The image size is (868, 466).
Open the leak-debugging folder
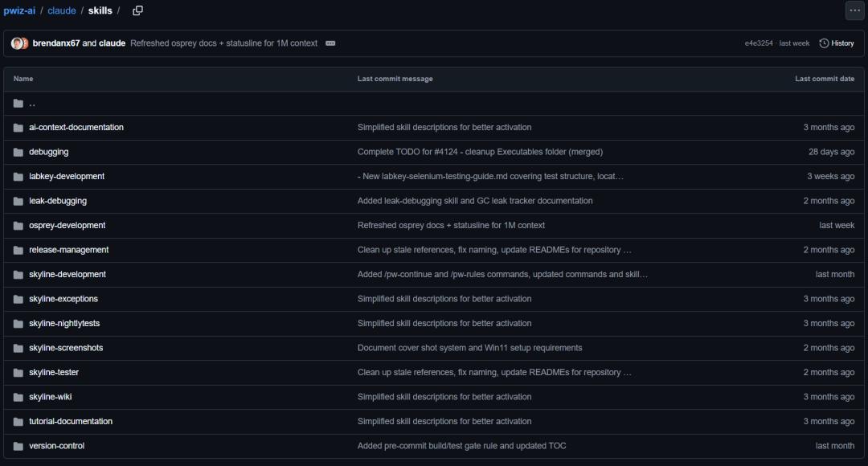(x=58, y=201)
